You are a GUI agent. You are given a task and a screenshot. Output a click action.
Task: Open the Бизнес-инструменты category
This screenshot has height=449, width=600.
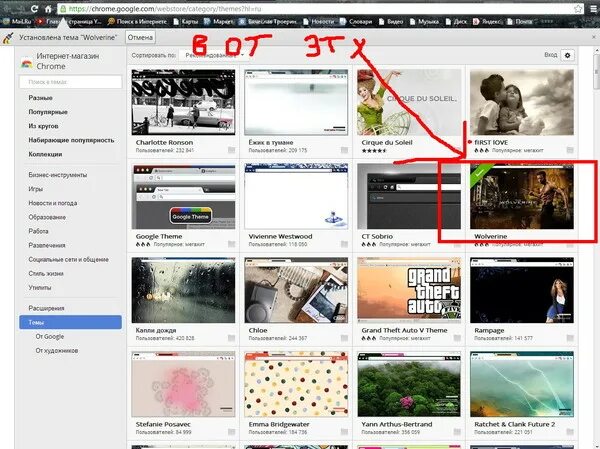click(58, 175)
